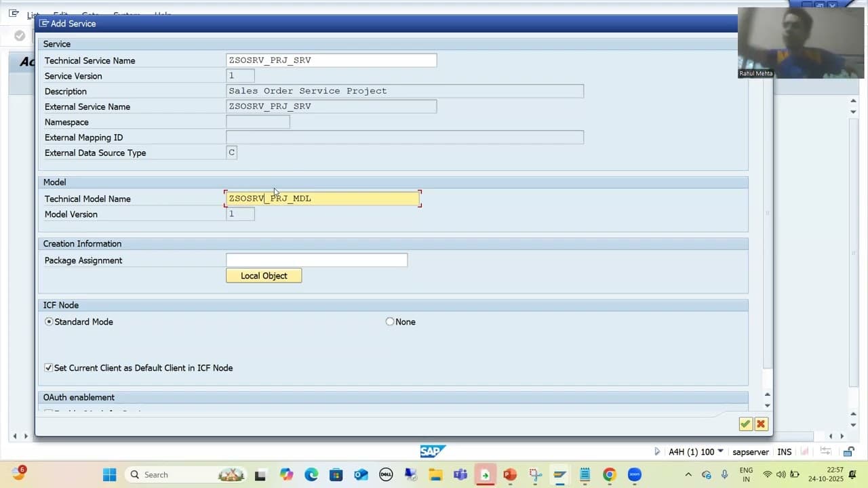Click the Service Version field
868x488 pixels.
(x=240, y=76)
